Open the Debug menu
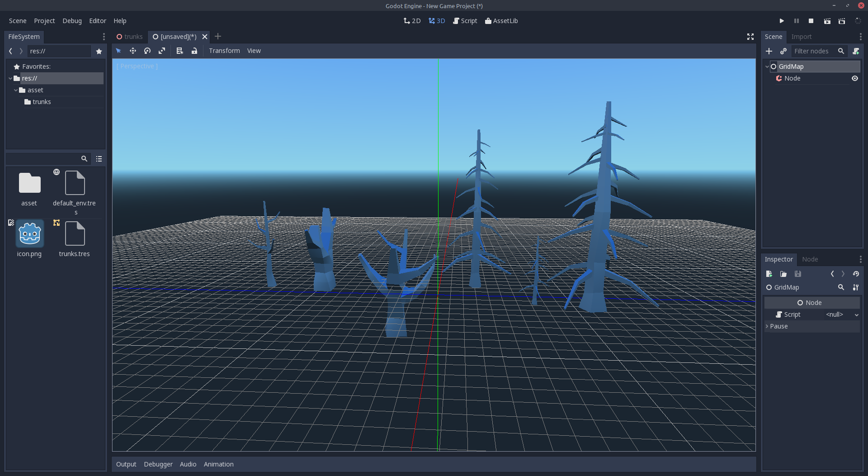This screenshot has height=476, width=868. click(72, 21)
